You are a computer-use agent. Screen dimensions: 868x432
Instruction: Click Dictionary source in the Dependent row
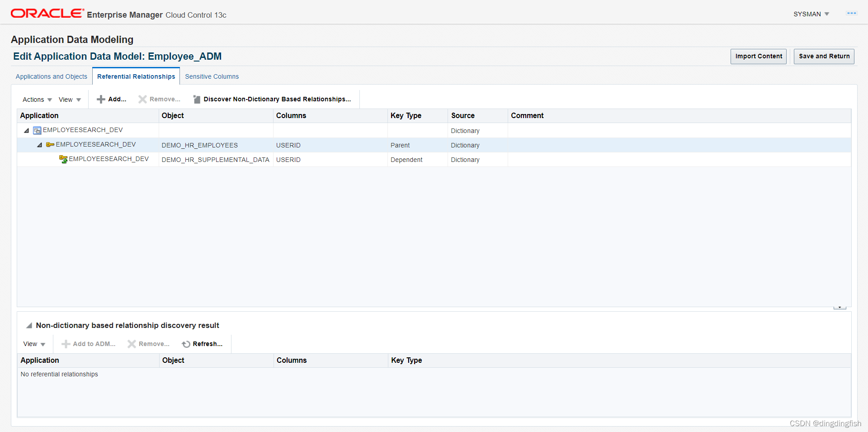coord(465,160)
